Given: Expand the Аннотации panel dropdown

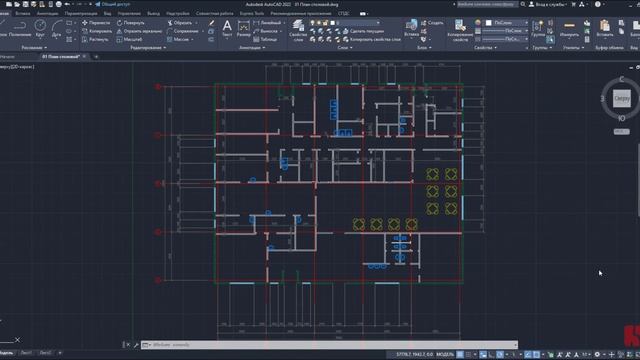Looking at the screenshot, I should coord(252,48).
